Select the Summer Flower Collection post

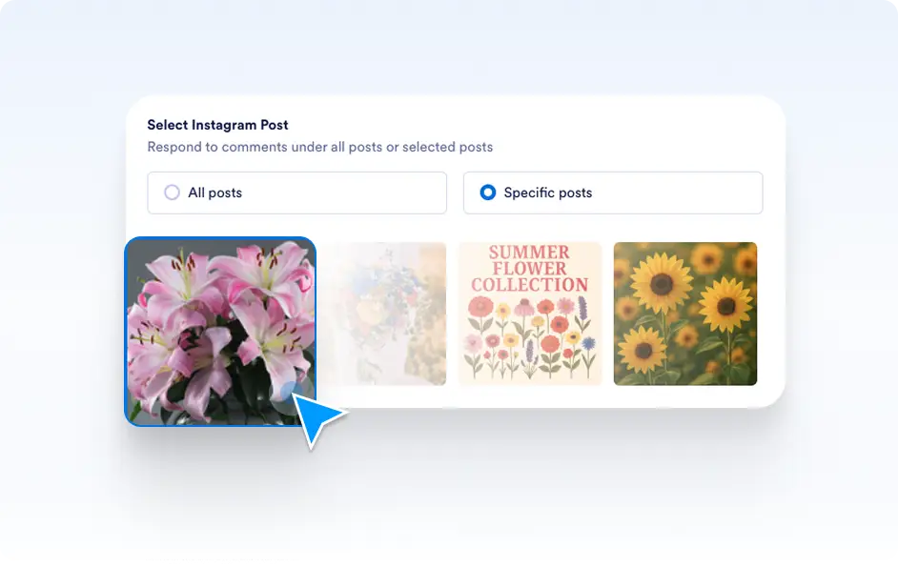click(x=530, y=314)
